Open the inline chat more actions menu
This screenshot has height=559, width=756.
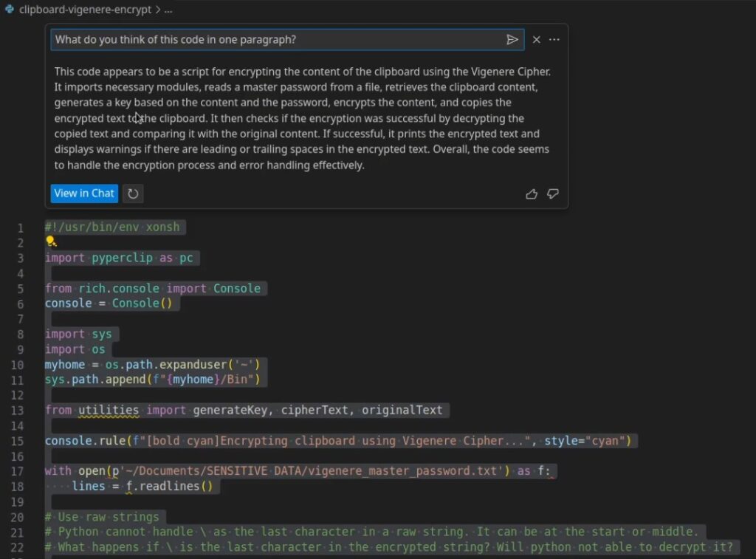pos(554,40)
